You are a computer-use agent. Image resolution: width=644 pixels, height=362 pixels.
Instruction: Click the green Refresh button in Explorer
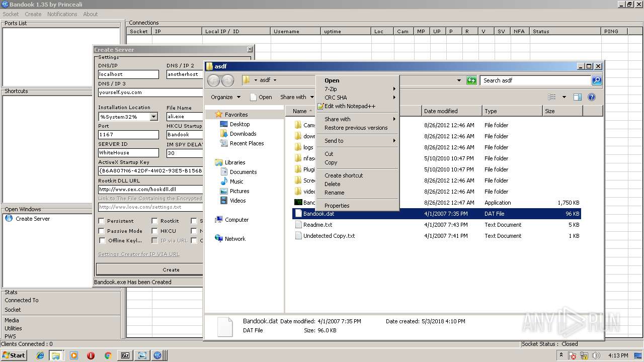(471, 80)
